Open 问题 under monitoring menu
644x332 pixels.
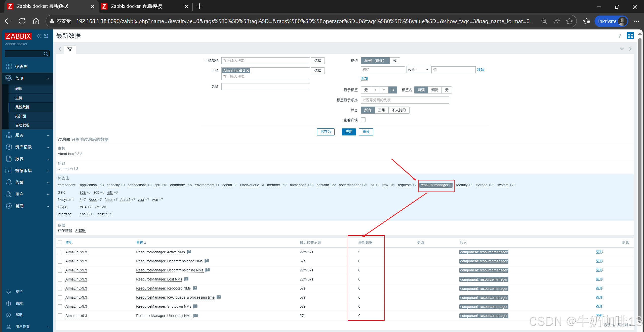click(x=19, y=89)
